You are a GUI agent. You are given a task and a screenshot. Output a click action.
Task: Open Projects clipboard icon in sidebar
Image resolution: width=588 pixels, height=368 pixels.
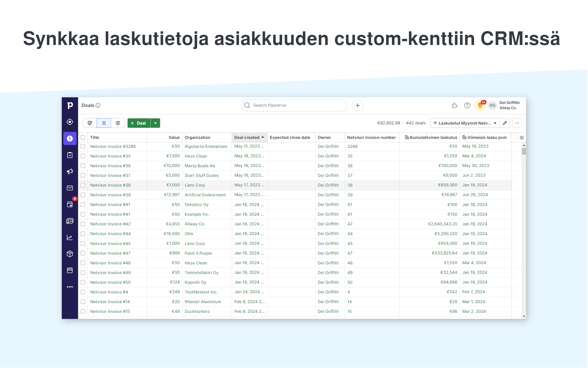tap(70, 155)
